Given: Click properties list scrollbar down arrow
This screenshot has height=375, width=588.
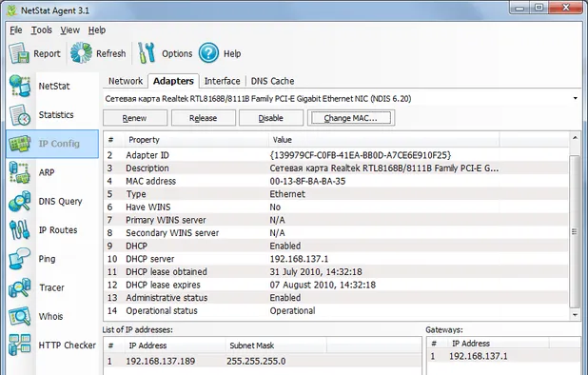Looking at the screenshot, I should [x=575, y=315].
